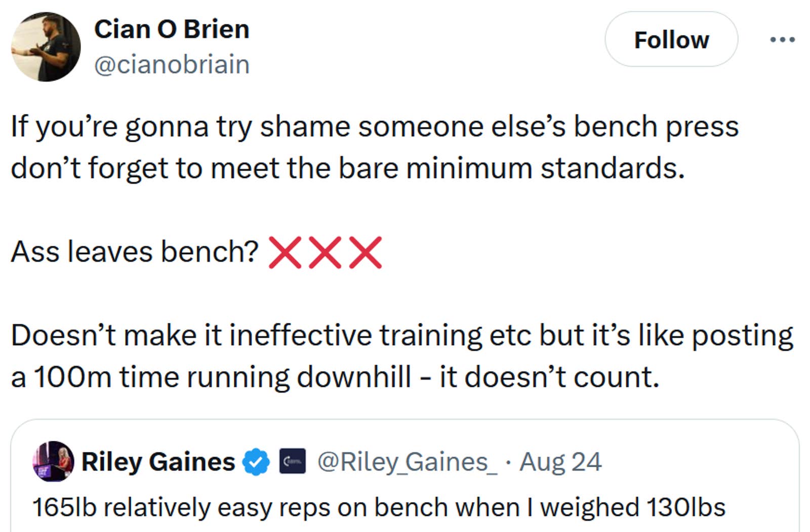Click the name Cian O Brien
The height and width of the screenshot is (532, 810).
click(x=172, y=29)
